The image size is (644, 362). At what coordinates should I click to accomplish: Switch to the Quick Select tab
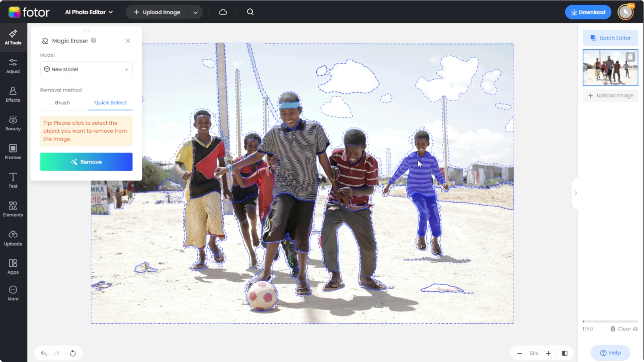110,102
